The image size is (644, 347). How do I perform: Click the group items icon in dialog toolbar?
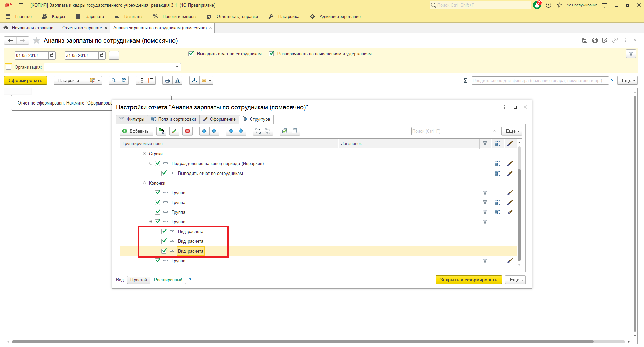(x=258, y=131)
